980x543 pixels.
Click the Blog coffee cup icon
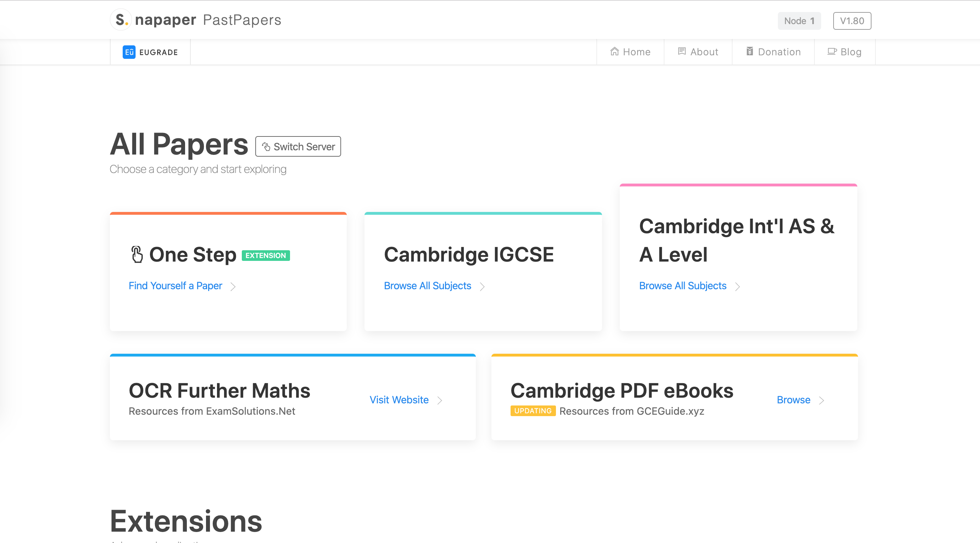pyautogui.click(x=832, y=52)
